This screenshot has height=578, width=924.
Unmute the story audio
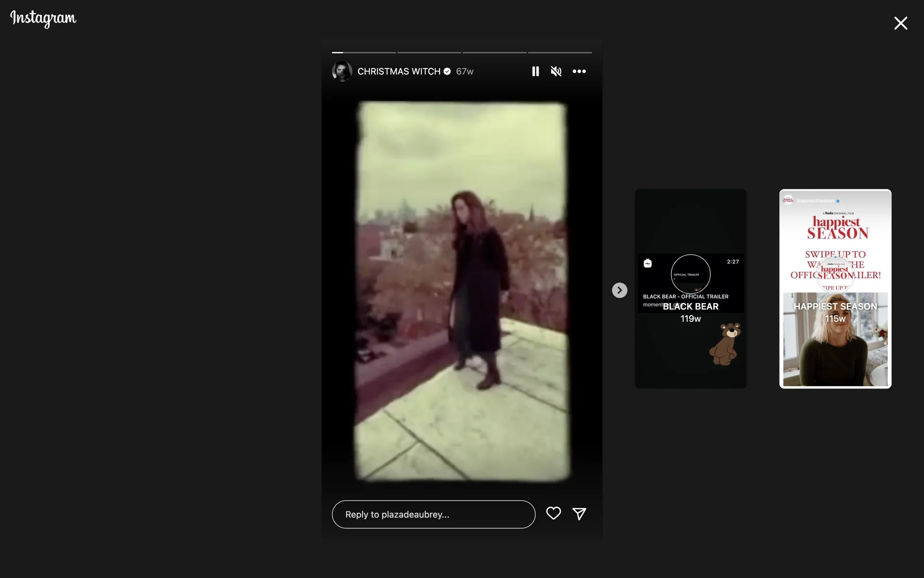click(556, 71)
